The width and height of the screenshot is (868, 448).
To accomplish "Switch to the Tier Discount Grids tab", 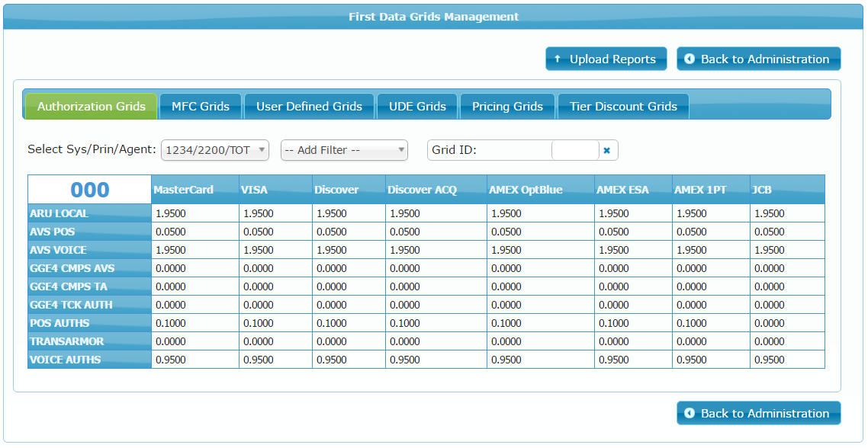I will [623, 106].
